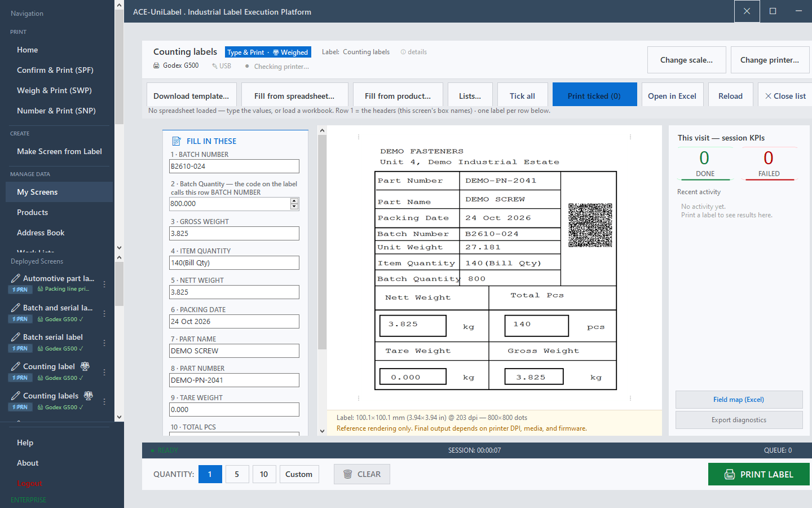The image size is (812, 508).
Task: Decrease Batch Quantity with the down arrow
Action: pyautogui.click(x=294, y=207)
